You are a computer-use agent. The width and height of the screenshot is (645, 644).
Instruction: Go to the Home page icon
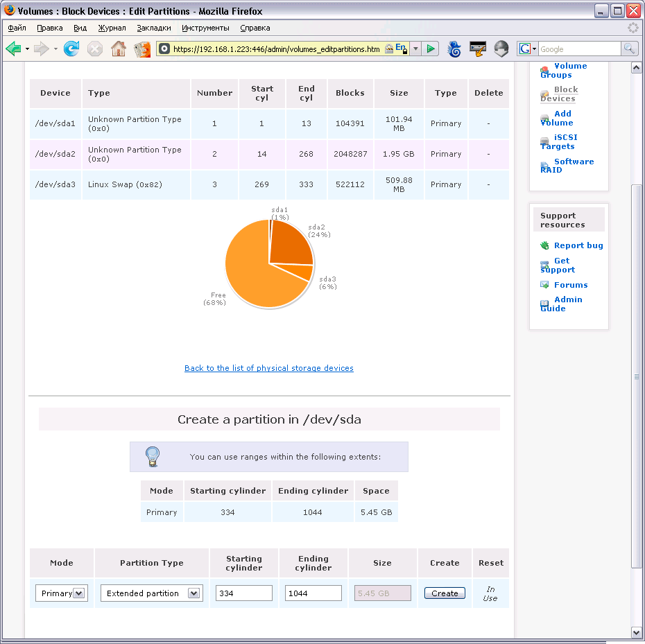(119, 49)
